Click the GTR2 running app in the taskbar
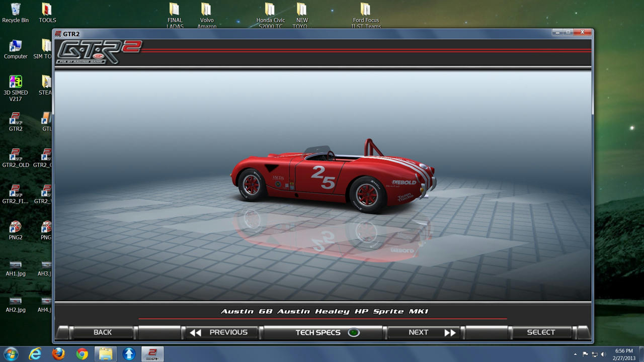The image size is (644, 362). coord(152,354)
